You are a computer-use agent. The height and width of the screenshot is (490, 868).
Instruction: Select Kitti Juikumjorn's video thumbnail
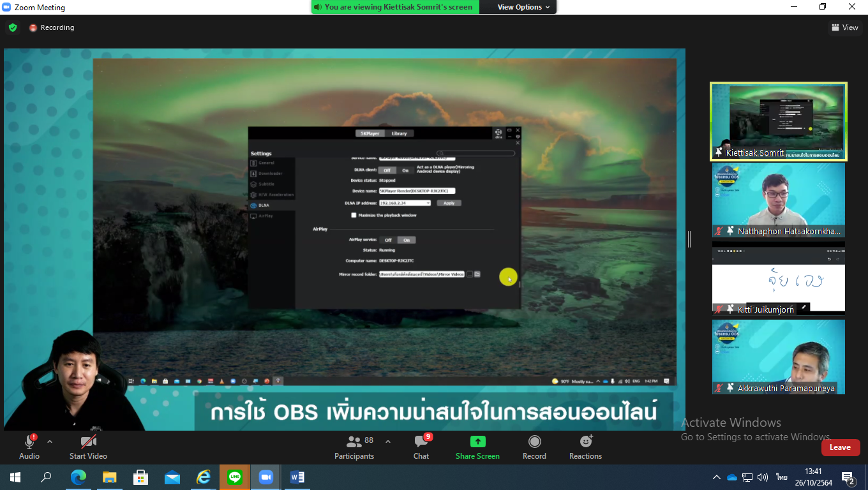[779, 279]
